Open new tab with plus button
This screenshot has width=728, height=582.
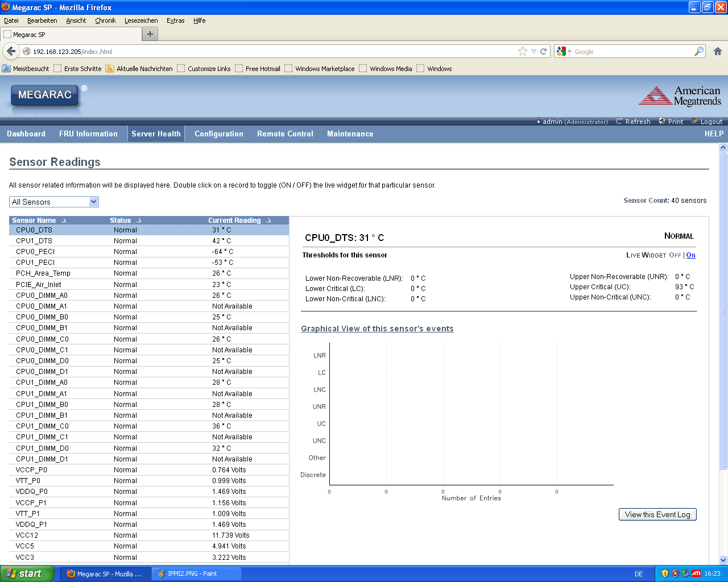coord(150,34)
